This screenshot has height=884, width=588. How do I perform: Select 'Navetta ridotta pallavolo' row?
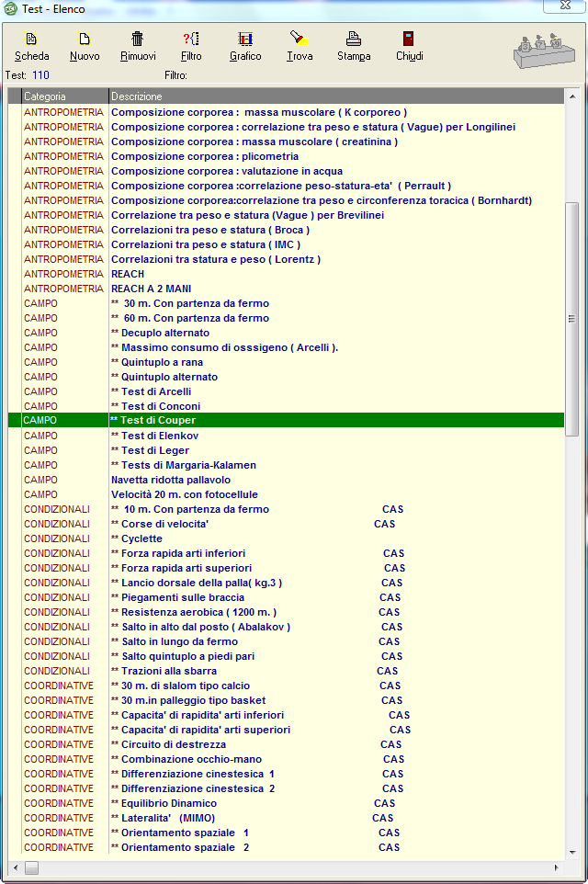(286, 479)
